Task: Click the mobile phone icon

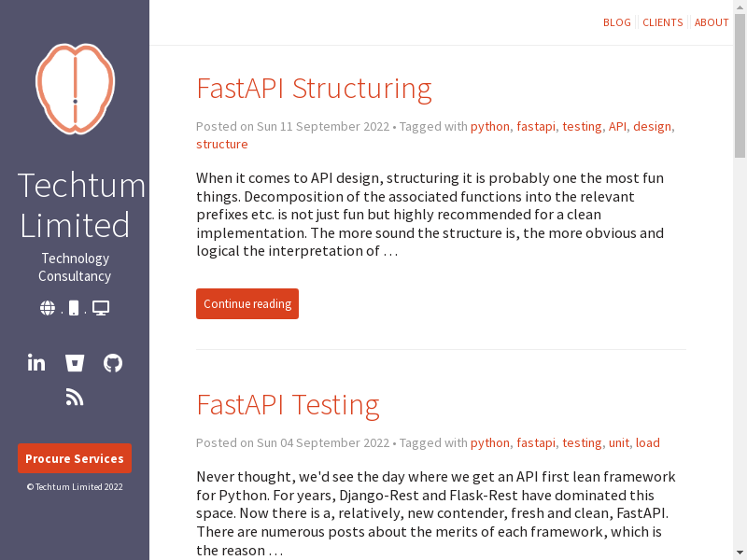Action: click(x=74, y=308)
